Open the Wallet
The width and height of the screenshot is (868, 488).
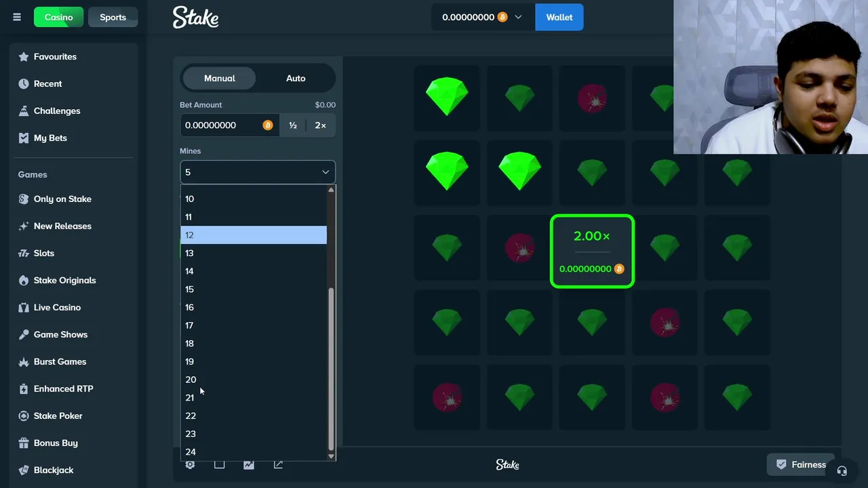(559, 18)
